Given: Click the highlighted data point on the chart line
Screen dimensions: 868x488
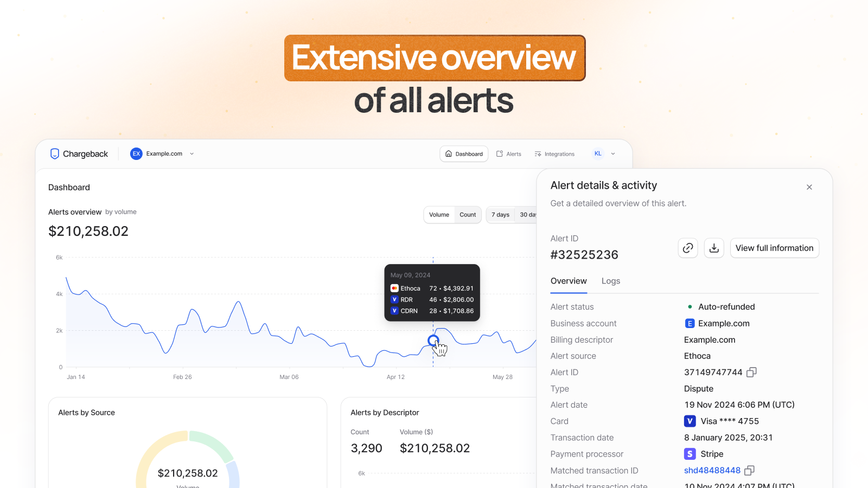Looking at the screenshot, I should (x=433, y=341).
